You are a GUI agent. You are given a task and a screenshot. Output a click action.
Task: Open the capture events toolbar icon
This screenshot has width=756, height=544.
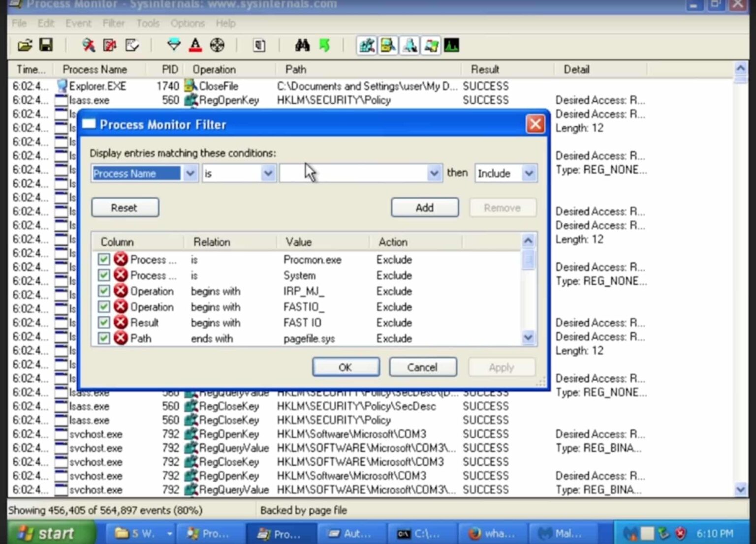click(87, 45)
